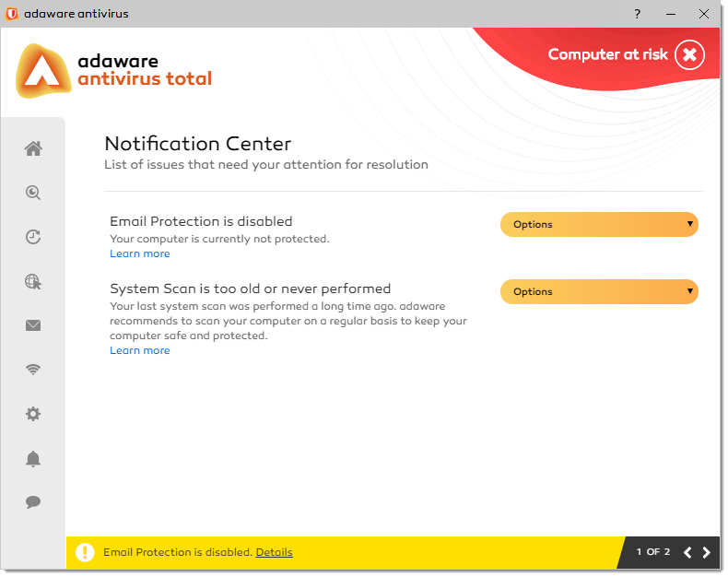Viewport: 728px width, 577px height.
Task: Open Details link in the yellow bar
Action: coord(274,552)
